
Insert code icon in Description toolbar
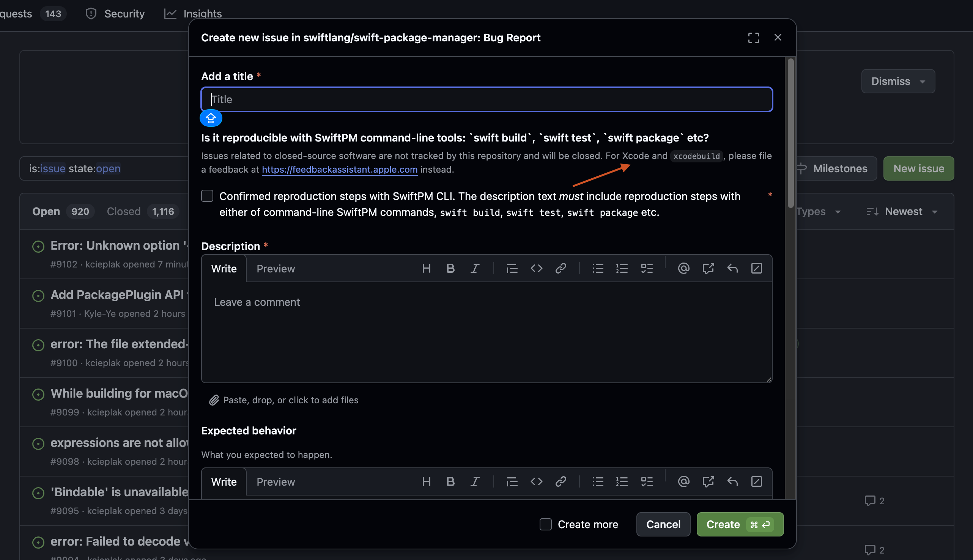coord(536,268)
